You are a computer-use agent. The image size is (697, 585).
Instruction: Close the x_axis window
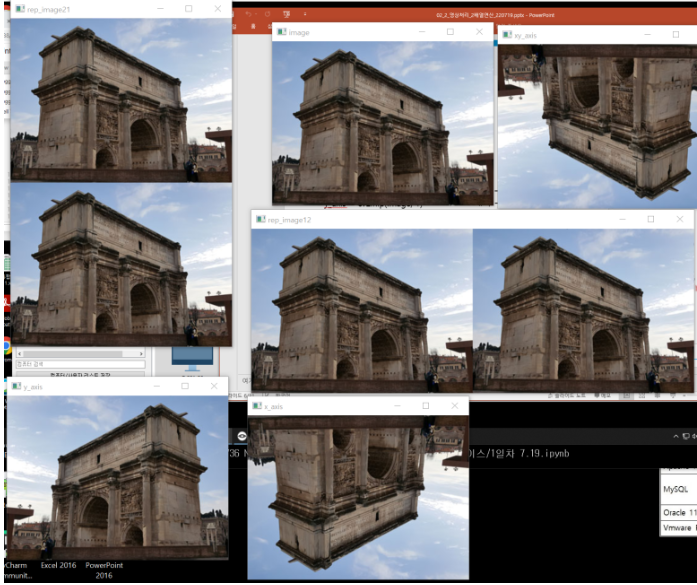click(454, 406)
